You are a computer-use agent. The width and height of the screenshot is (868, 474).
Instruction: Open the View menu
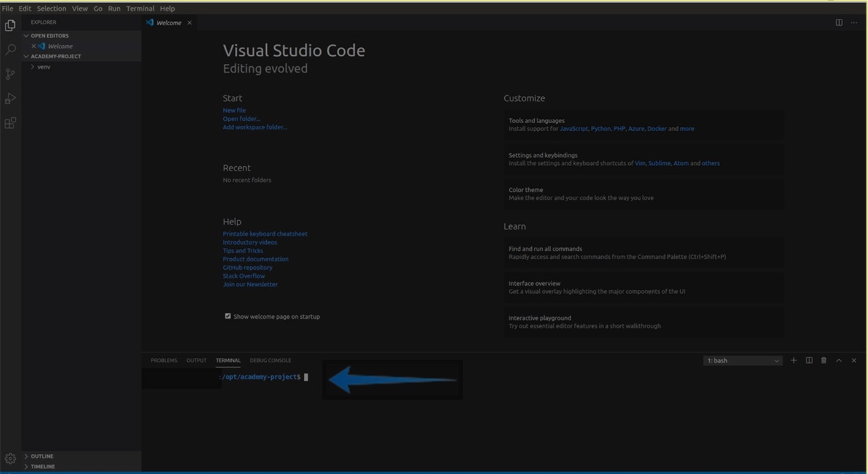(80, 9)
